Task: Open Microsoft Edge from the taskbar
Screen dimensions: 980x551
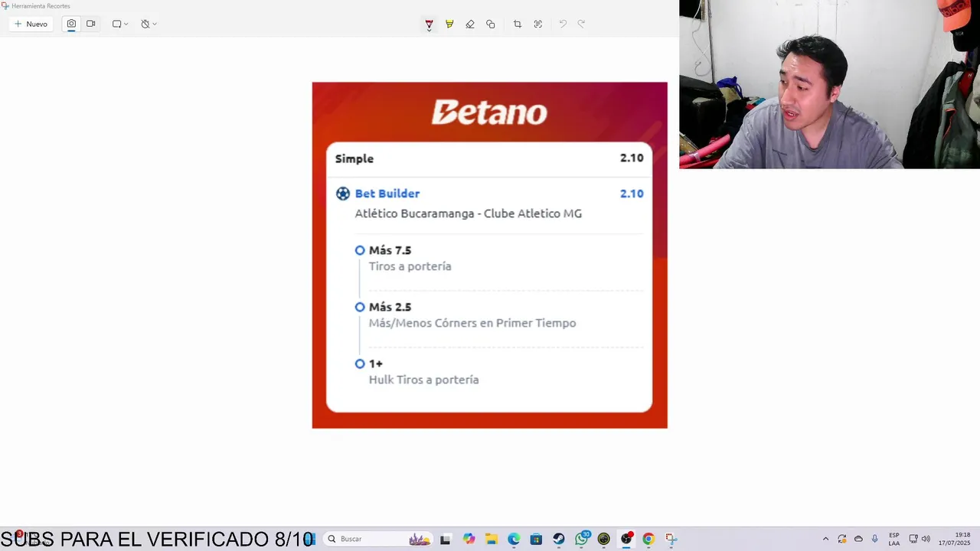Action: (514, 539)
